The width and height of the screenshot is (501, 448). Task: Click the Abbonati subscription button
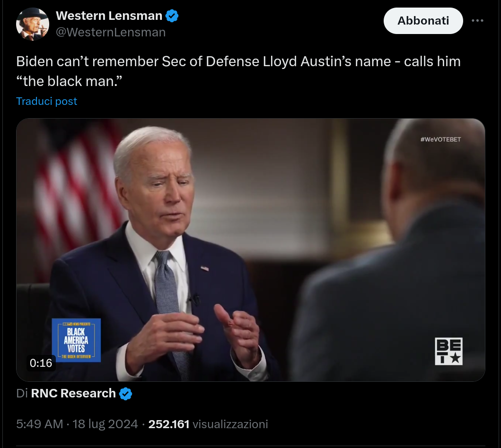click(x=423, y=20)
